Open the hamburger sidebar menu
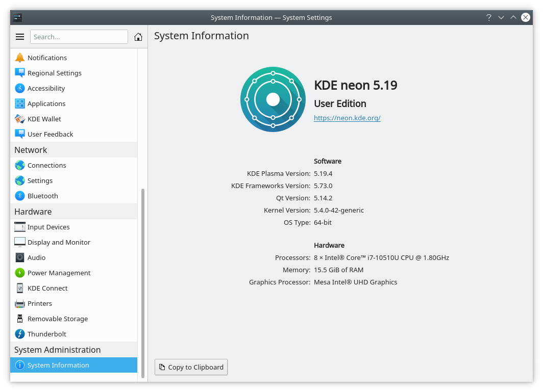The image size is (543, 392). pos(20,37)
